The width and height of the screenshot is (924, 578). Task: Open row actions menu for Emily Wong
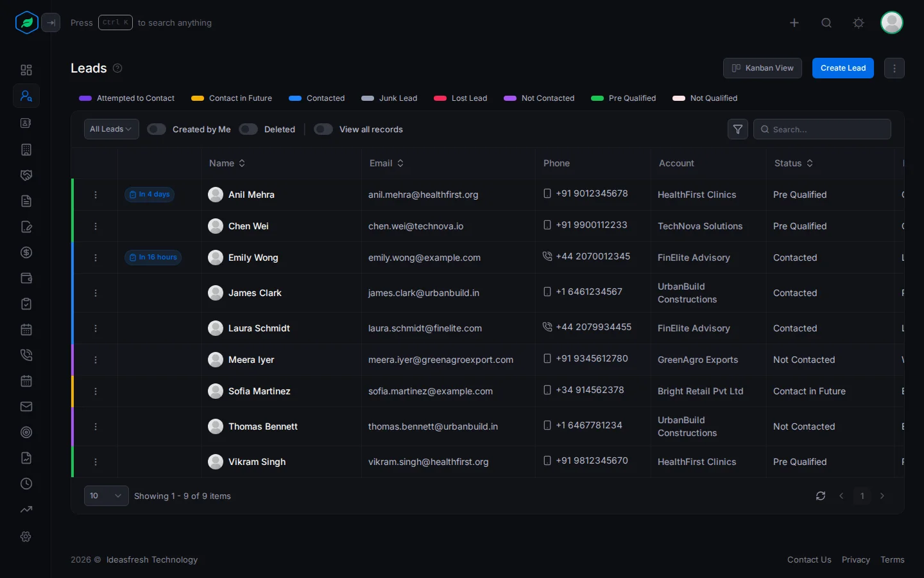[x=96, y=258]
